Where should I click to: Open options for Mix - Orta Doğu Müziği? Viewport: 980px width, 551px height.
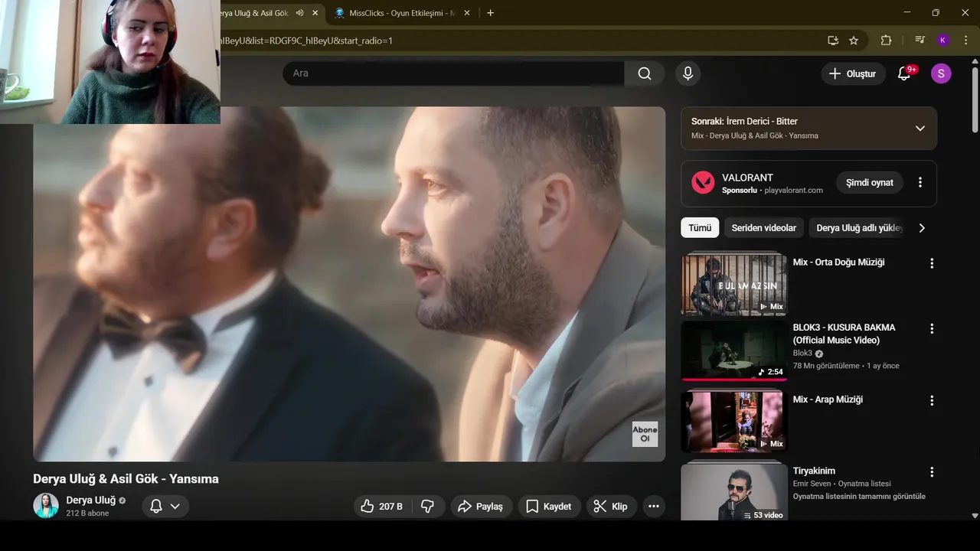[x=932, y=263]
